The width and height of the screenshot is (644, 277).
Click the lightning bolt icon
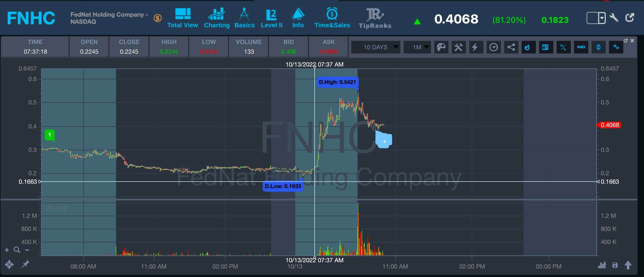click(x=476, y=47)
